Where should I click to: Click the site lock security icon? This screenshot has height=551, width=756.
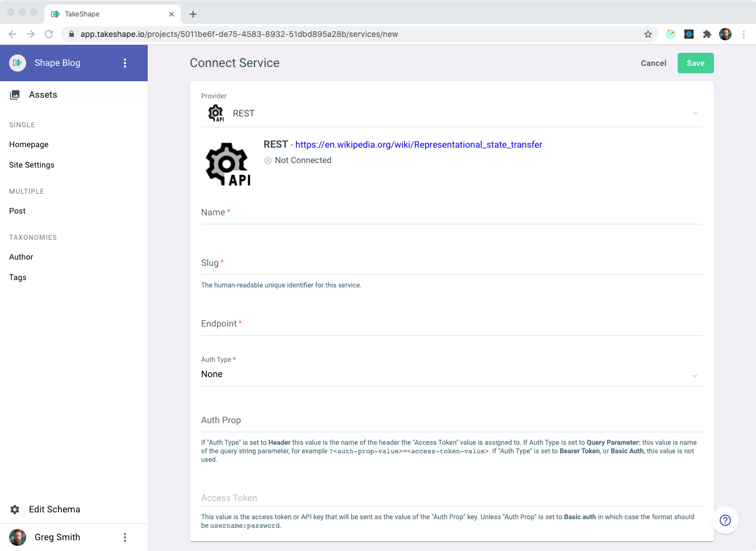coord(72,34)
